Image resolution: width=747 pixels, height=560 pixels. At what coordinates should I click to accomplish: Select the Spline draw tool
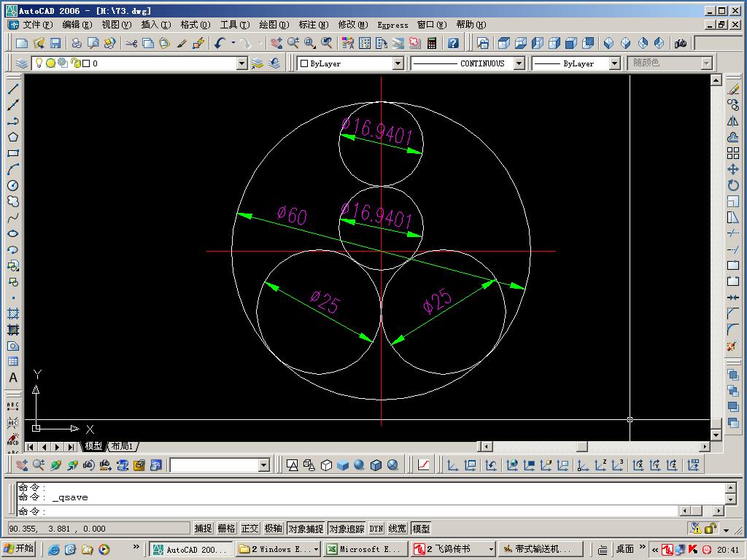pos(13,217)
